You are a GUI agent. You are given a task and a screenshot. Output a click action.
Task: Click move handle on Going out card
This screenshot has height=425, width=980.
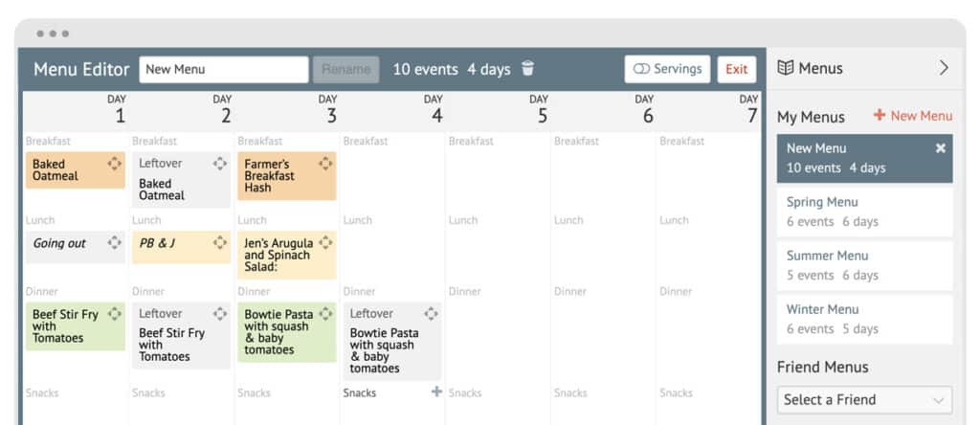[x=115, y=243]
